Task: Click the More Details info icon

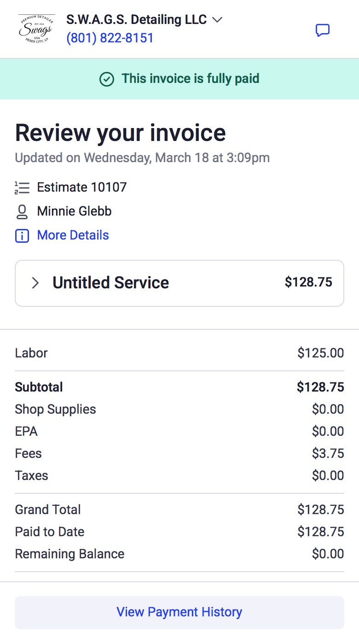Action: point(22,236)
